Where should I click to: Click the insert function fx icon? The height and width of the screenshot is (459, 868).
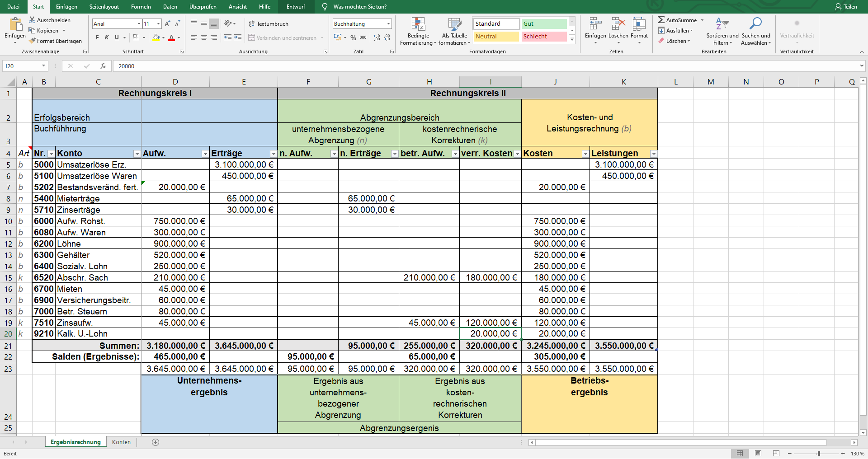coord(103,66)
